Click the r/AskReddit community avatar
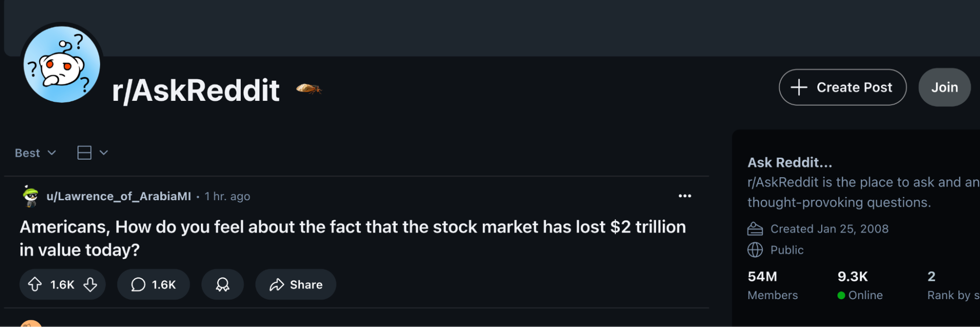The image size is (980, 327). 62,65
